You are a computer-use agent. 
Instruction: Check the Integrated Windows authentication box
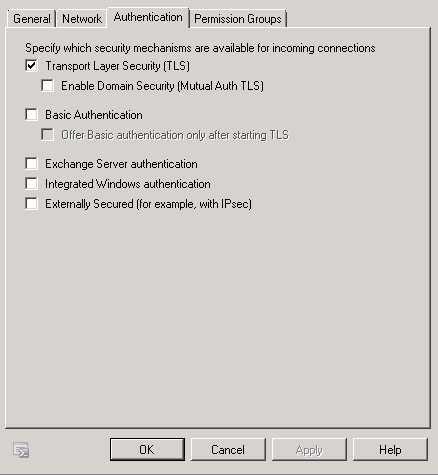pyautogui.click(x=31, y=184)
